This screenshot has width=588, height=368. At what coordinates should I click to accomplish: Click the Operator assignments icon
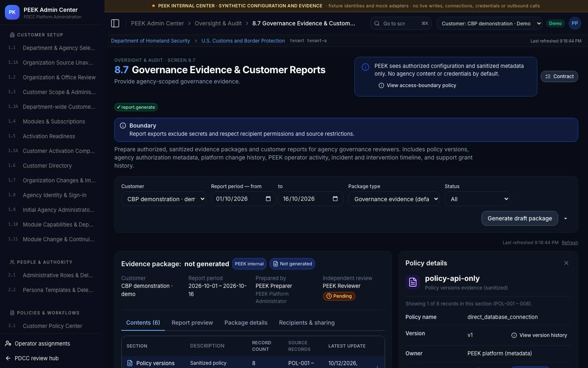pyautogui.click(x=8, y=343)
